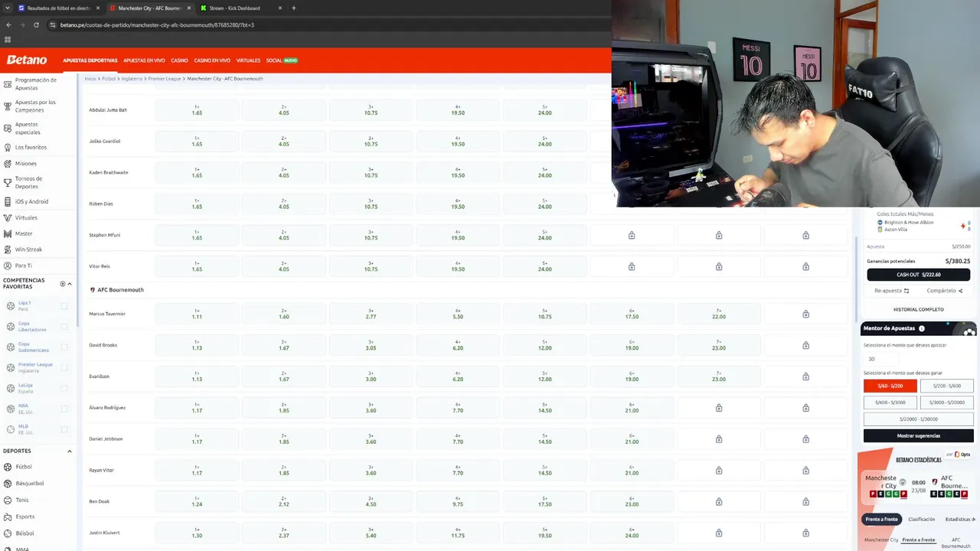Select Evanilson 3+ odds 3.00
Image resolution: width=980 pixels, height=551 pixels.
371,377
